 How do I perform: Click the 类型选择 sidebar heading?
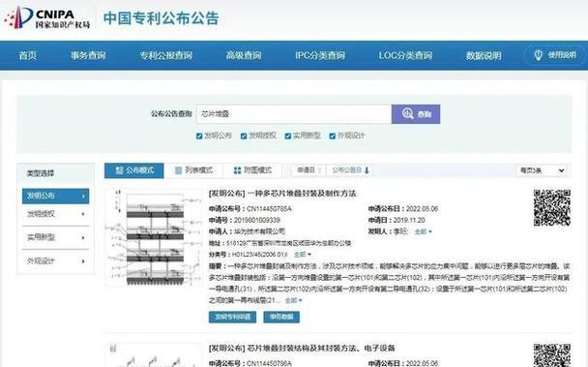(40, 173)
